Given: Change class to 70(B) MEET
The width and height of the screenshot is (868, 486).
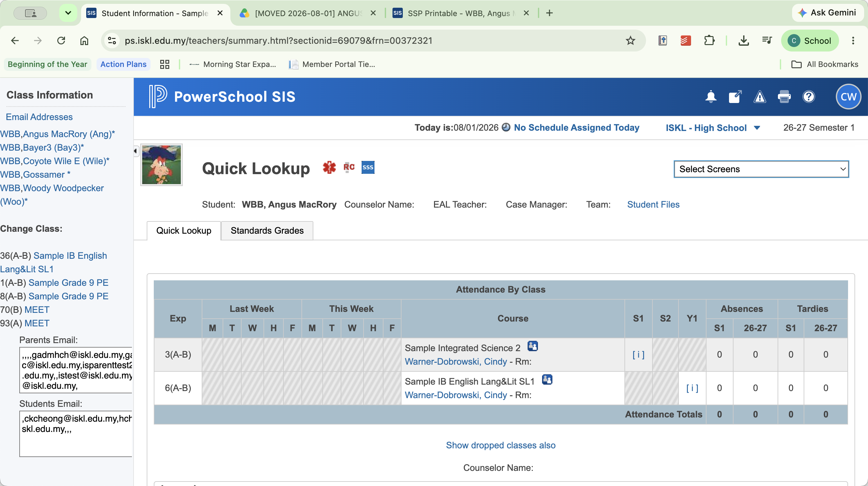Looking at the screenshot, I should (37, 309).
